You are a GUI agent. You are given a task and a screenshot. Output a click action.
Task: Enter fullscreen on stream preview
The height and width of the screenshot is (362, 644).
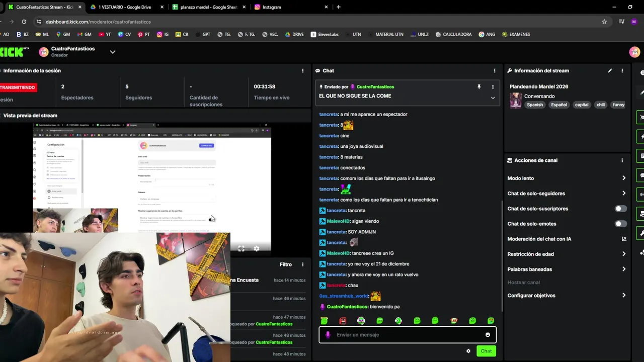click(x=242, y=248)
